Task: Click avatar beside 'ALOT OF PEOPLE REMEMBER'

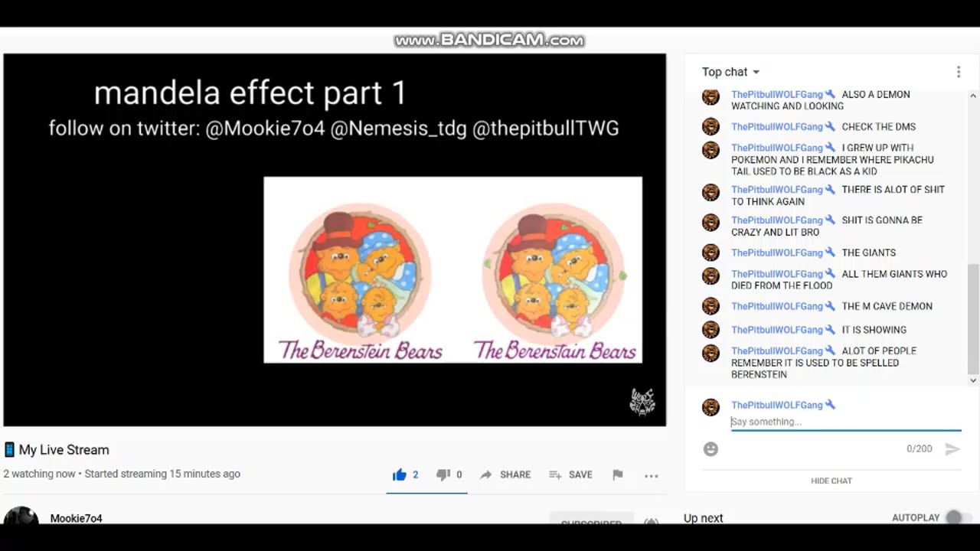Action: pos(710,353)
